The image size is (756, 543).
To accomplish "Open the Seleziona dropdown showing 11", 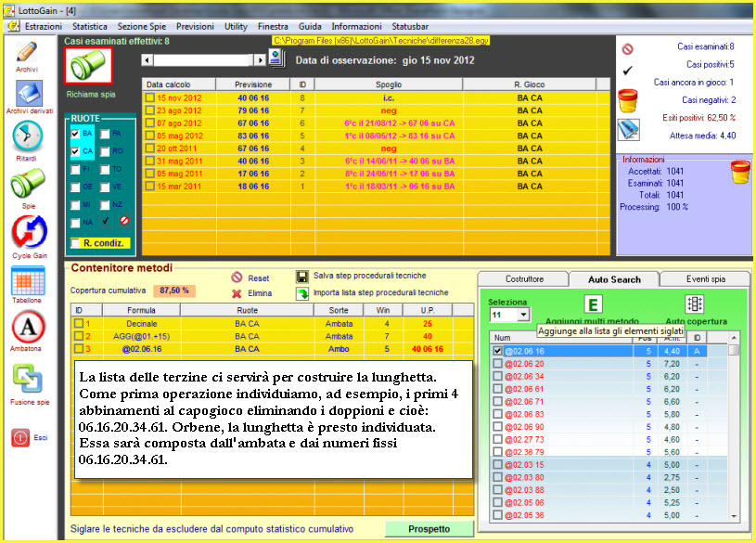I will [x=523, y=315].
